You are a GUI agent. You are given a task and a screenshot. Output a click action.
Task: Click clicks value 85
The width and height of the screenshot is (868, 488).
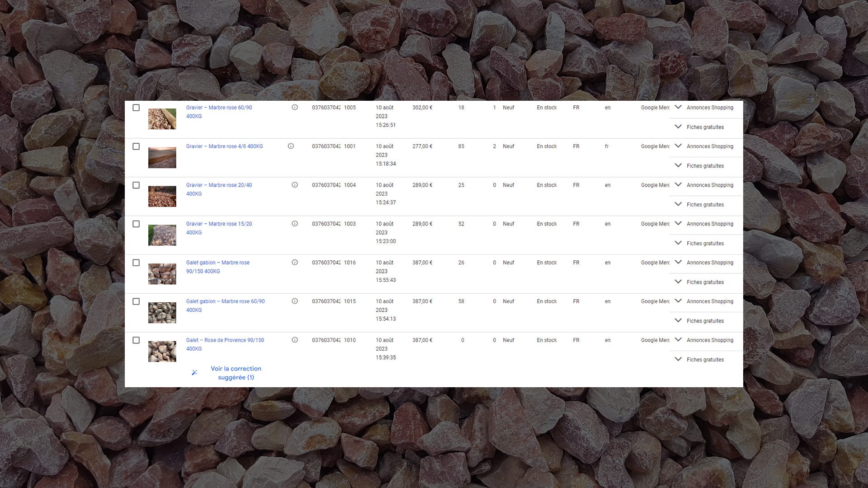461,146
